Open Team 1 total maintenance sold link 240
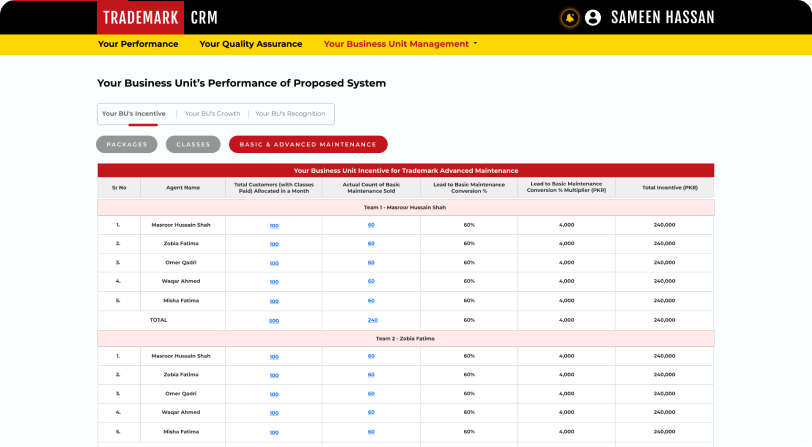 point(372,320)
